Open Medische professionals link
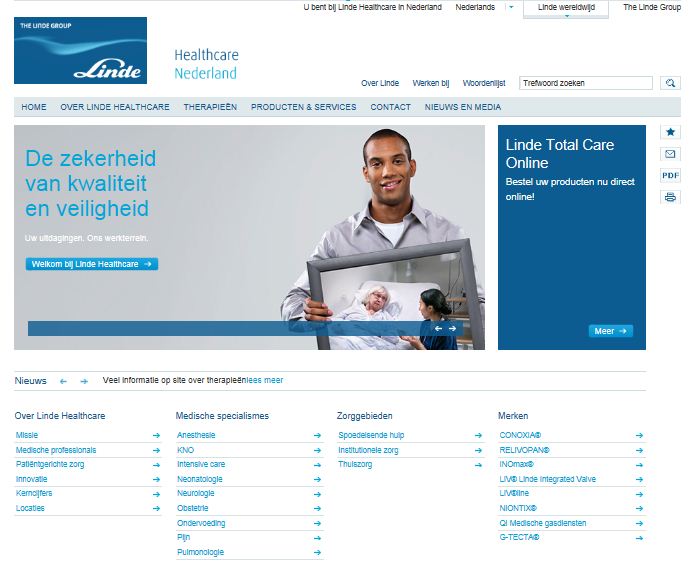 56,450
